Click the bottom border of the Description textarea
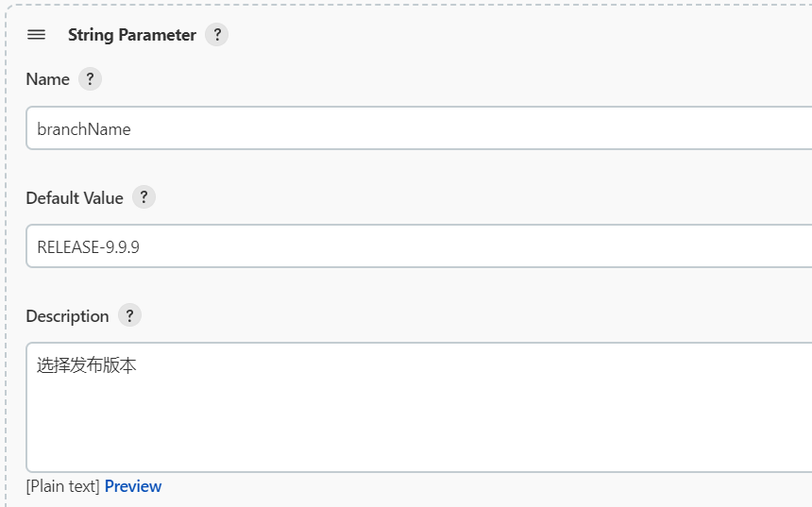Screen dimensions: 812x507 pyautogui.click(x=419, y=472)
